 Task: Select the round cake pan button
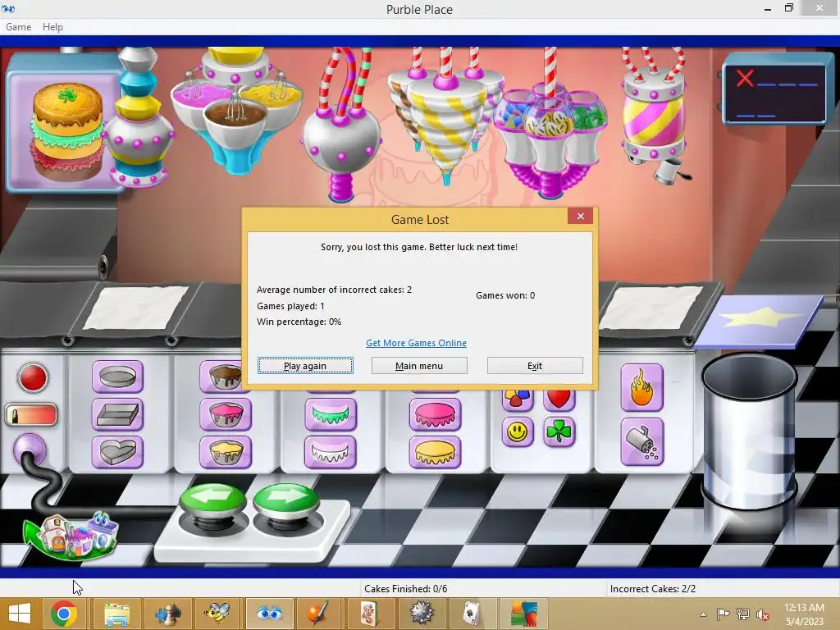click(118, 377)
